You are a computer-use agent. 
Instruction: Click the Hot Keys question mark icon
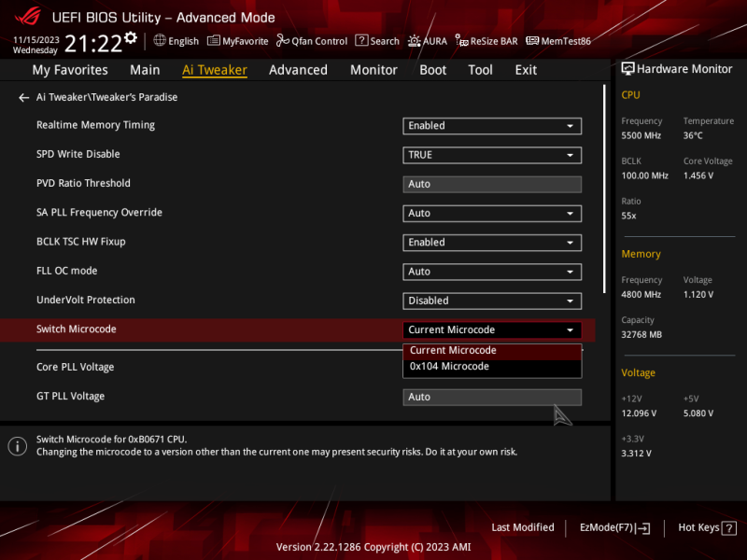[729, 528]
